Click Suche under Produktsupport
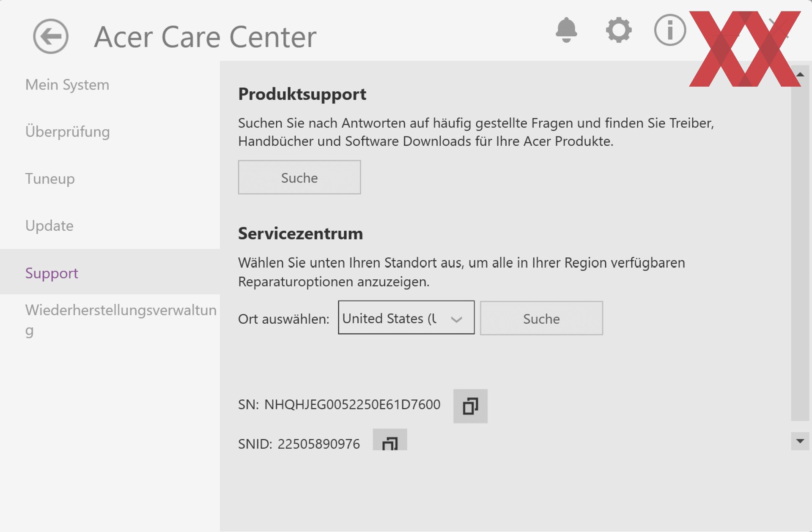Viewport: 812px width, 532px height. click(x=299, y=177)
